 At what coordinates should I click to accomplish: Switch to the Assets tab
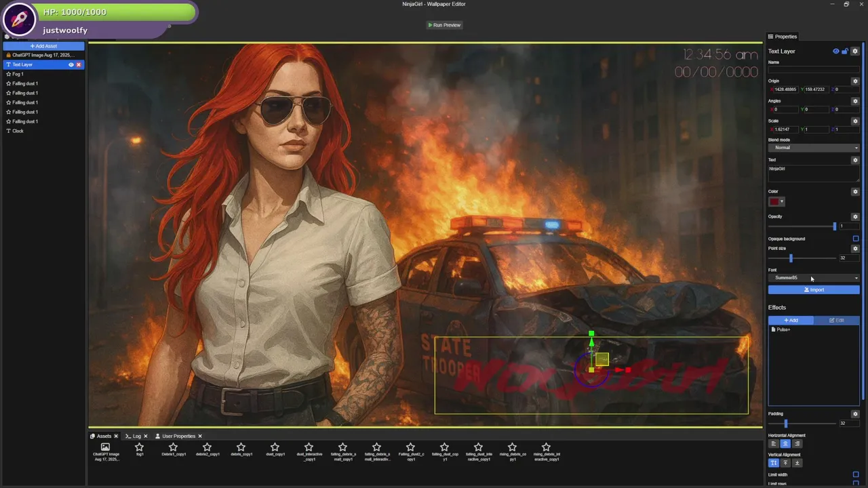[100, 436]
